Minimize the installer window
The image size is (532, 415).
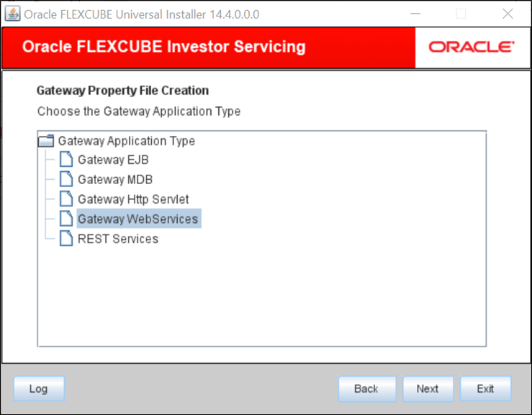[415, 14]
